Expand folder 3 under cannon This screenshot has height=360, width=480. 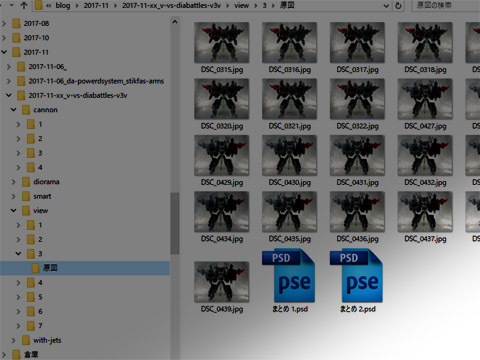click(19, 153)
